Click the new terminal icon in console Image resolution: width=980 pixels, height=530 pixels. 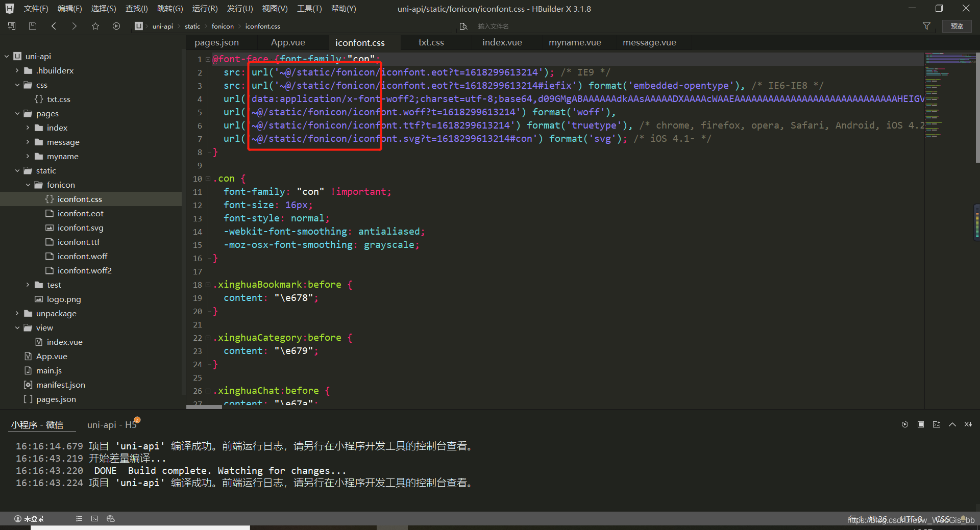(x=937, y=424)
